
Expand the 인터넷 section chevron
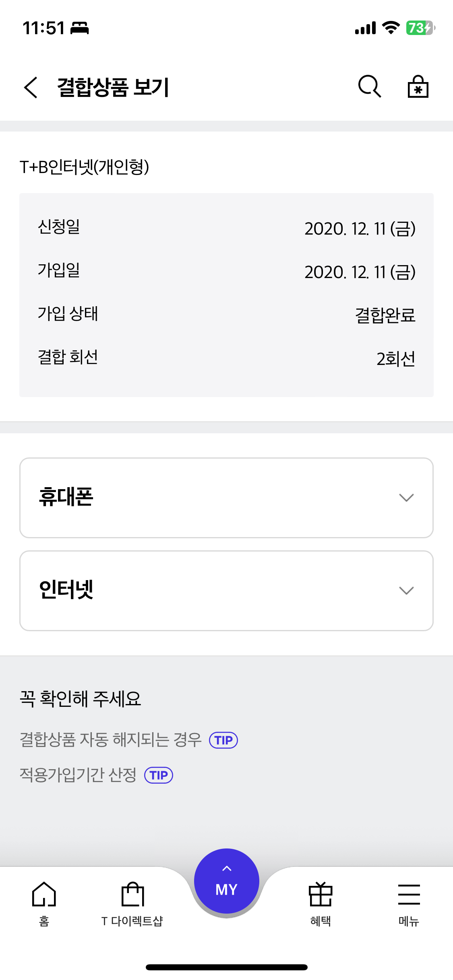[x=406, y=591]
